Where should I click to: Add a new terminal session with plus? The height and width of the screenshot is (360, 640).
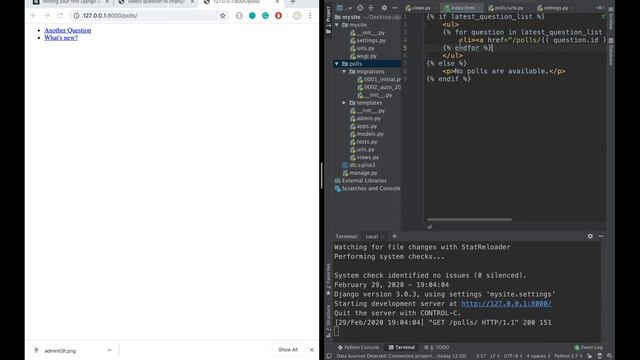394,236
